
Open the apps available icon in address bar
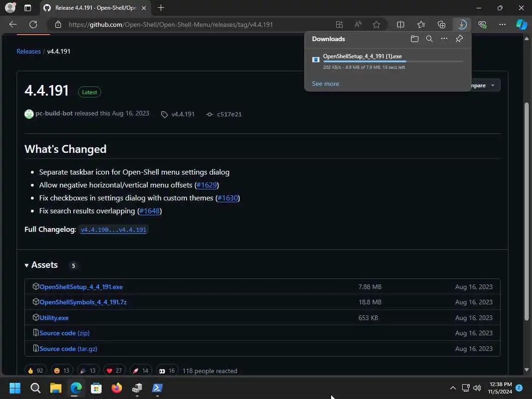(339, 24)
